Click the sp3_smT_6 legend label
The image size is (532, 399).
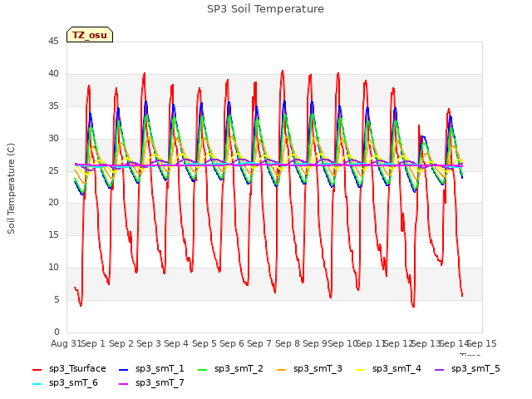73,382
